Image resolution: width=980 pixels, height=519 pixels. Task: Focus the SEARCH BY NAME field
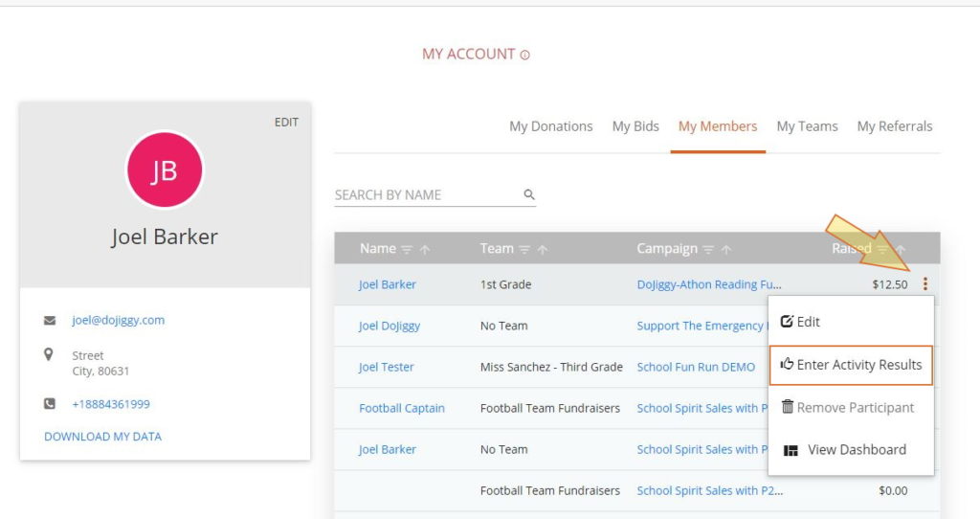tap(435, 195)
